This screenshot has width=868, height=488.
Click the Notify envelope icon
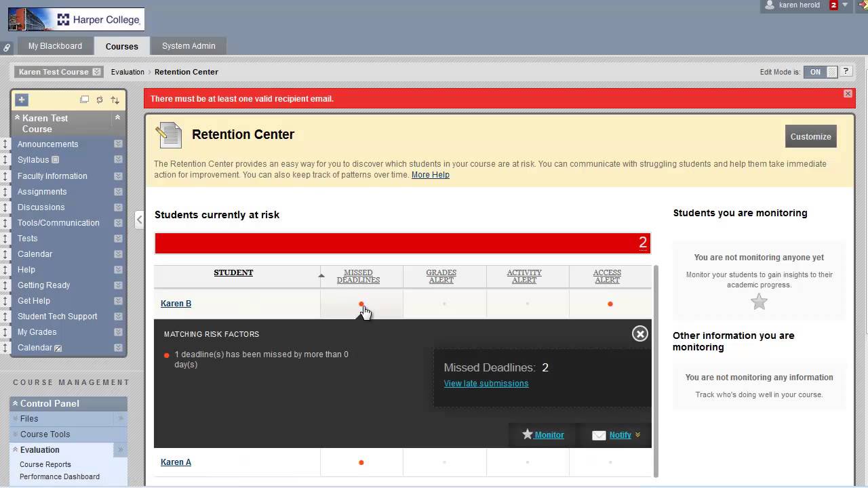click(599, 435)
